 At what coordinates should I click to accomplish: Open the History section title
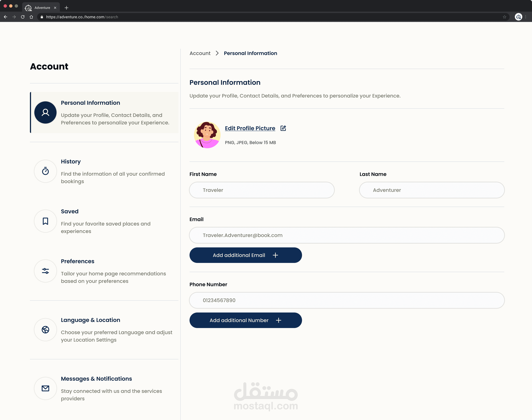71,162
